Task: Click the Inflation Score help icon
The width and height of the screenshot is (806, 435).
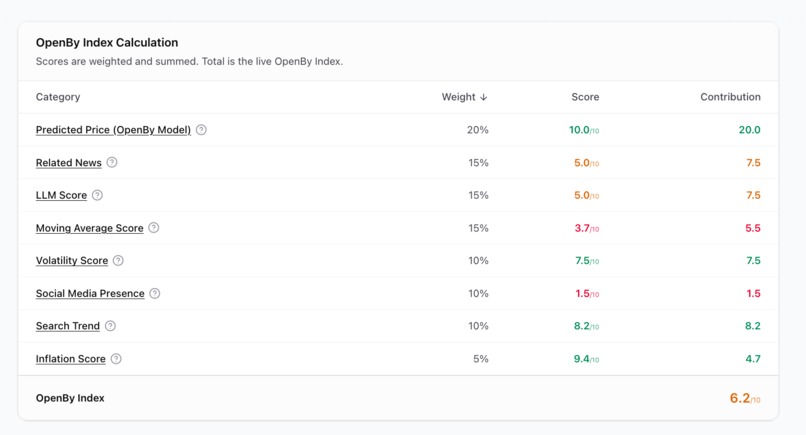Action: (x=116, y=359)
